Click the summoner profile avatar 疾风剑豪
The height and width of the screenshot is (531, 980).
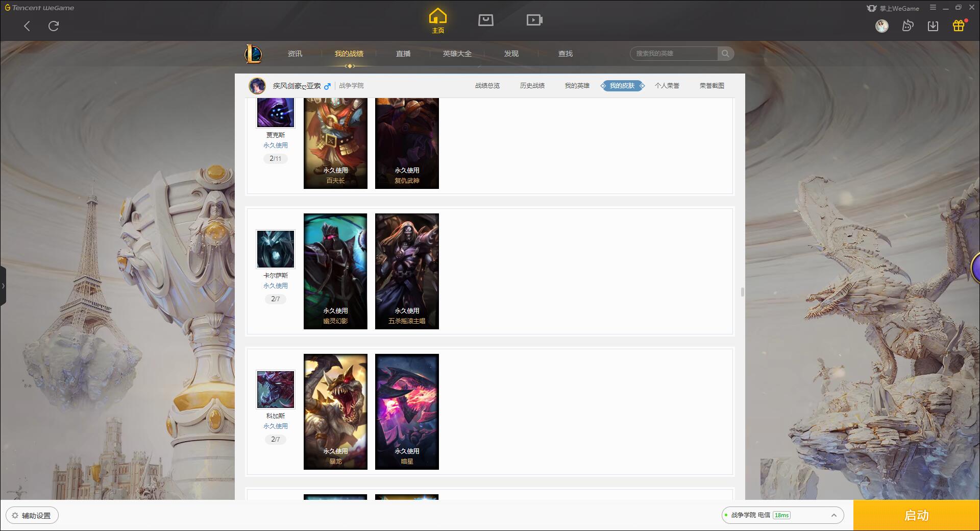pos(257,86)
